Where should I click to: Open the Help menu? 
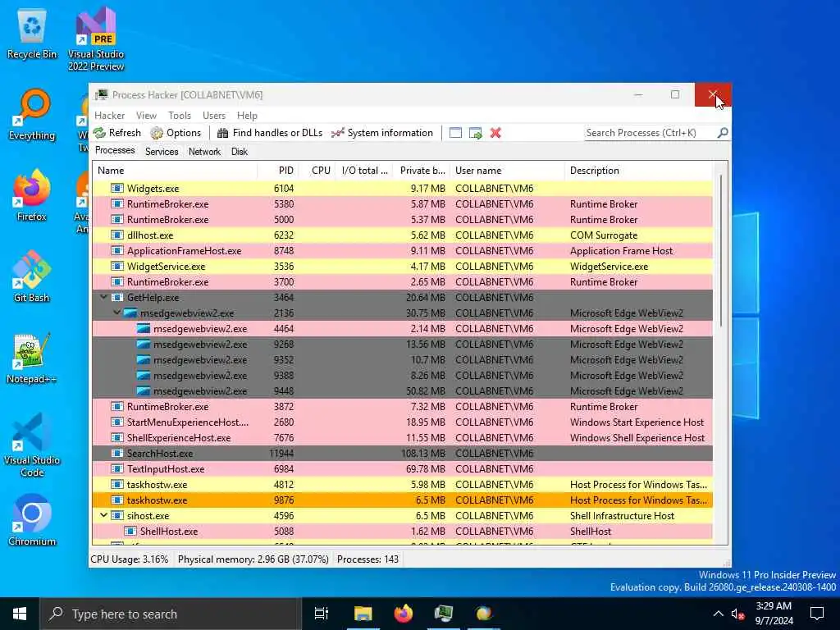[247, 115]
